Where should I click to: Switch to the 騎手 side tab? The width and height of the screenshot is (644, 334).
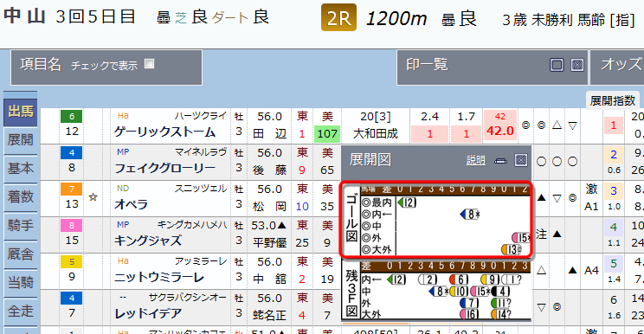(x=21, y=225)
